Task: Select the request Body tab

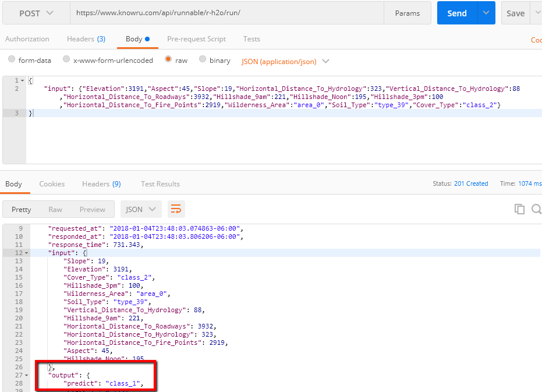Action: pyautogui.click(x=137, y=39)
